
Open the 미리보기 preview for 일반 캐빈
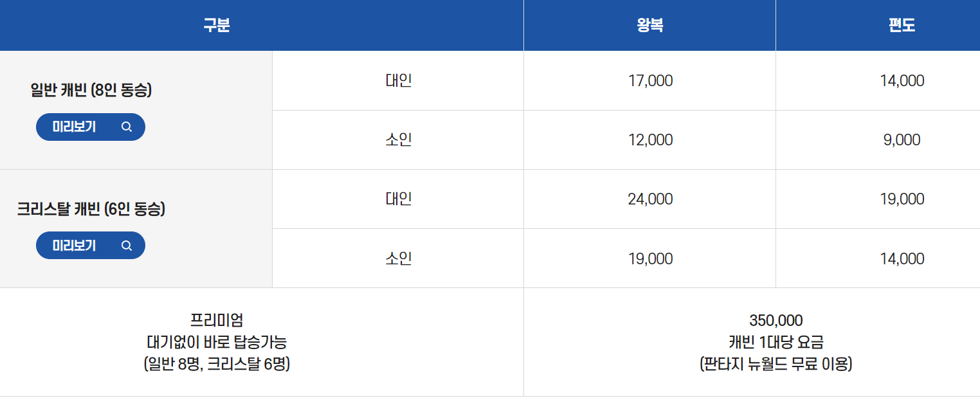tap(90, 127)
